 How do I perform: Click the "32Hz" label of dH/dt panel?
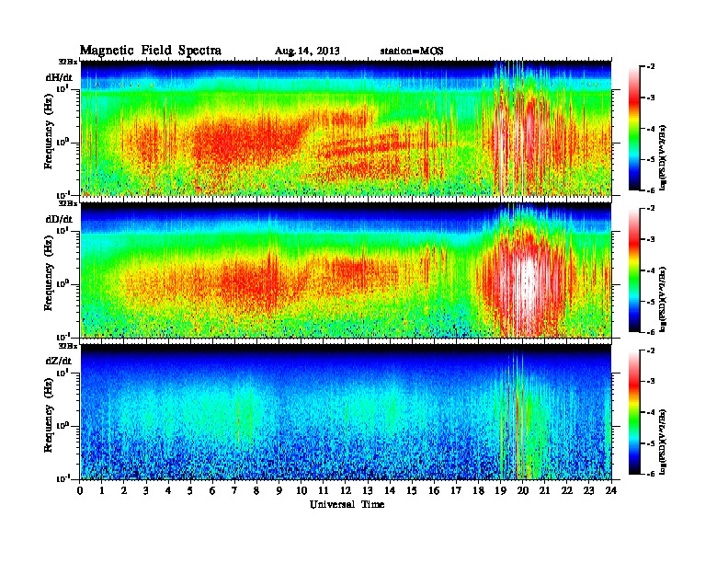68,62
